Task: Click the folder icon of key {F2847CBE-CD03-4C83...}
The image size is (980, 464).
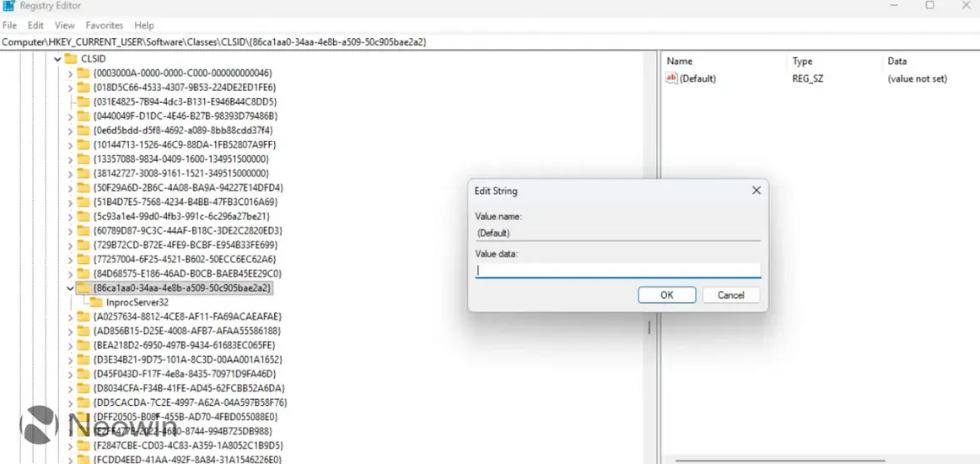Action: tap(83, 446)
